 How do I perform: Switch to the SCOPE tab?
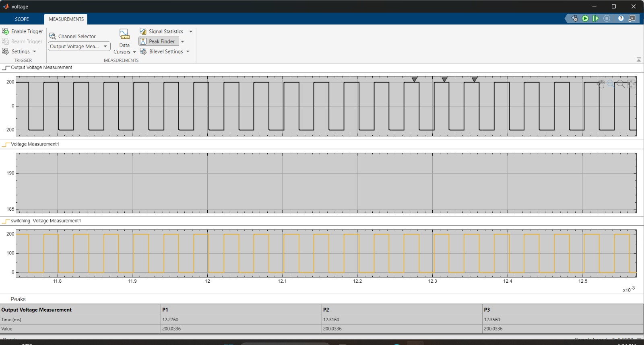(x=22, y=19)
